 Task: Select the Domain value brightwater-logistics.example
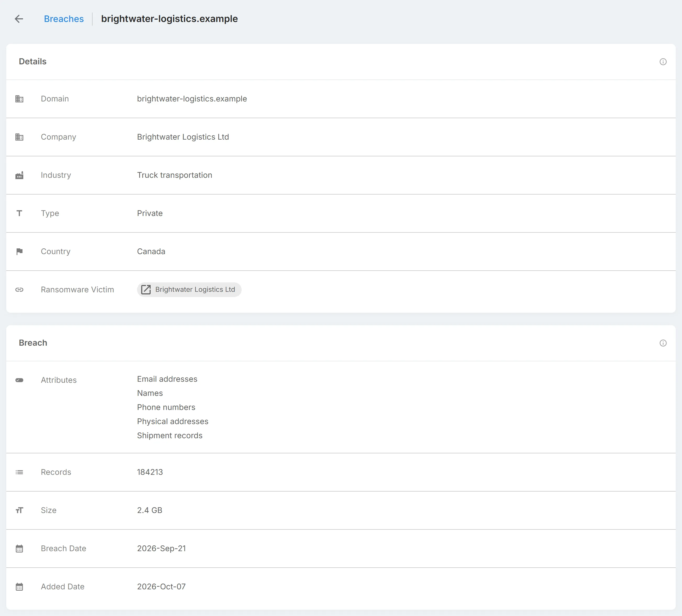pos(192,99)
